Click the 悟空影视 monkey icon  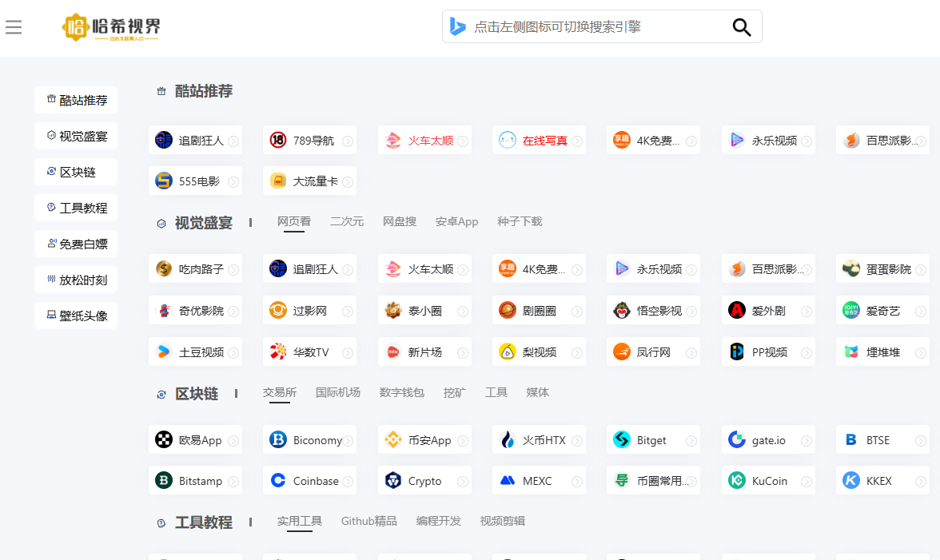point(622,310)
